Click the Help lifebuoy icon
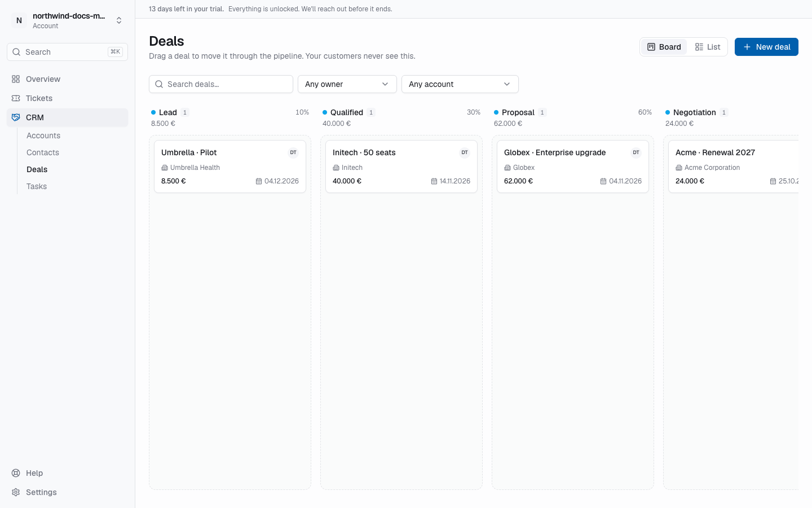The height and width of the screenshot is (508, 812). (16, 473)
